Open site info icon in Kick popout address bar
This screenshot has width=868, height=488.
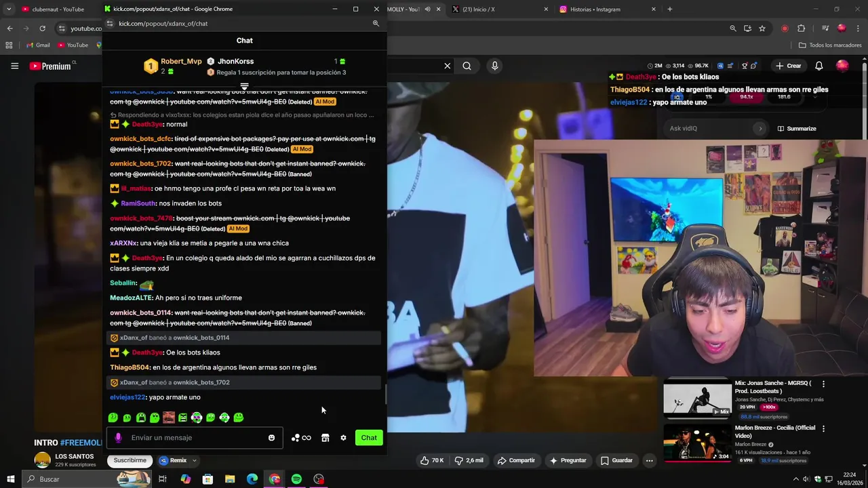(110, 24)
